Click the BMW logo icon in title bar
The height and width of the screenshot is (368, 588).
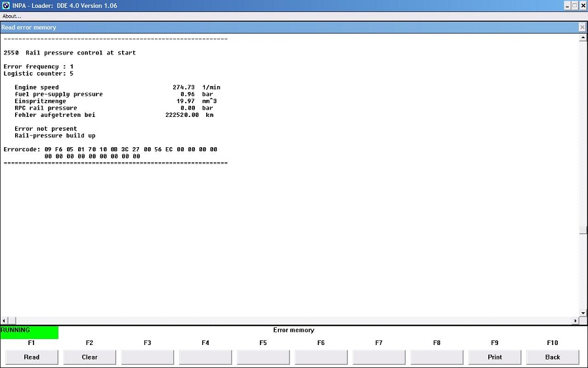click(x=6, y=5)
